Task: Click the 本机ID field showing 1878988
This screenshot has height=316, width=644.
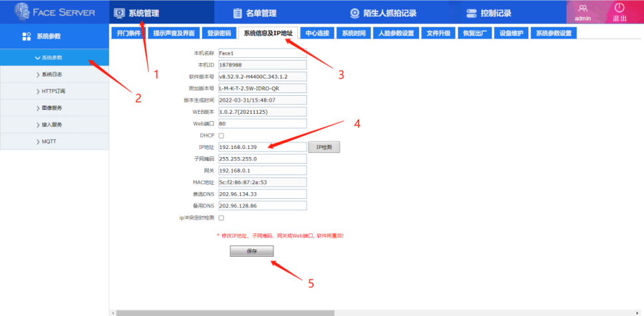Action: click(x=262, y=65)
